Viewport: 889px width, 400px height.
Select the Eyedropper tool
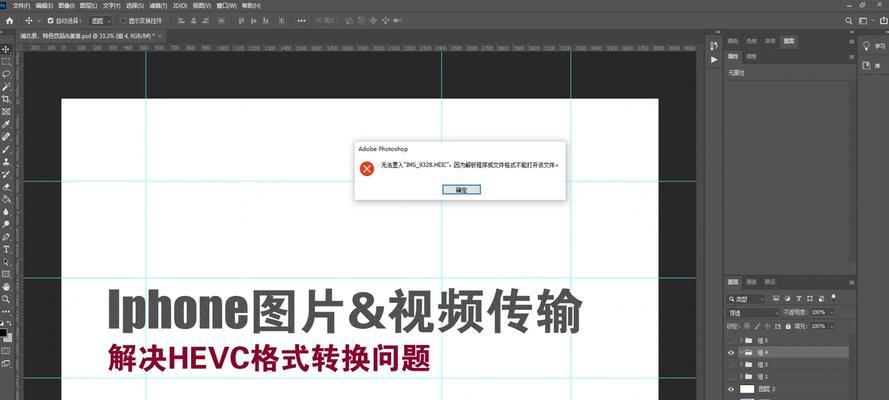[6, 124]
